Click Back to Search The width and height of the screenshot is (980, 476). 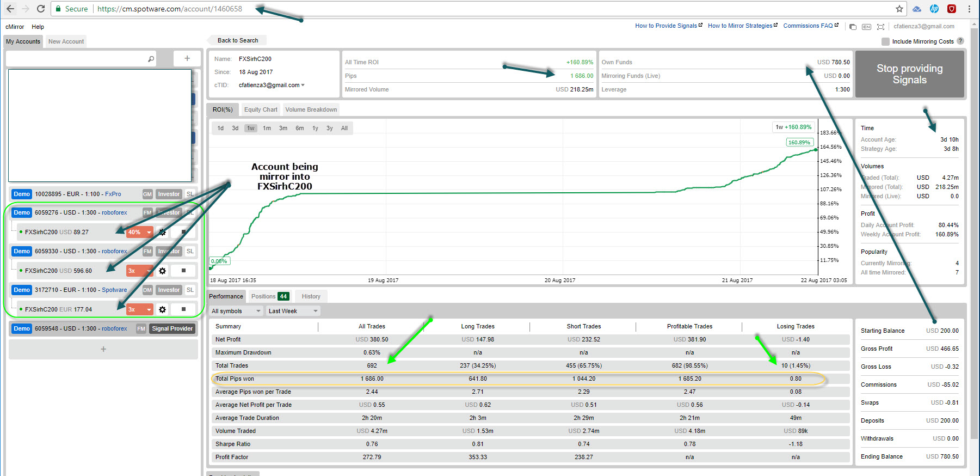[x=236, y=40]
